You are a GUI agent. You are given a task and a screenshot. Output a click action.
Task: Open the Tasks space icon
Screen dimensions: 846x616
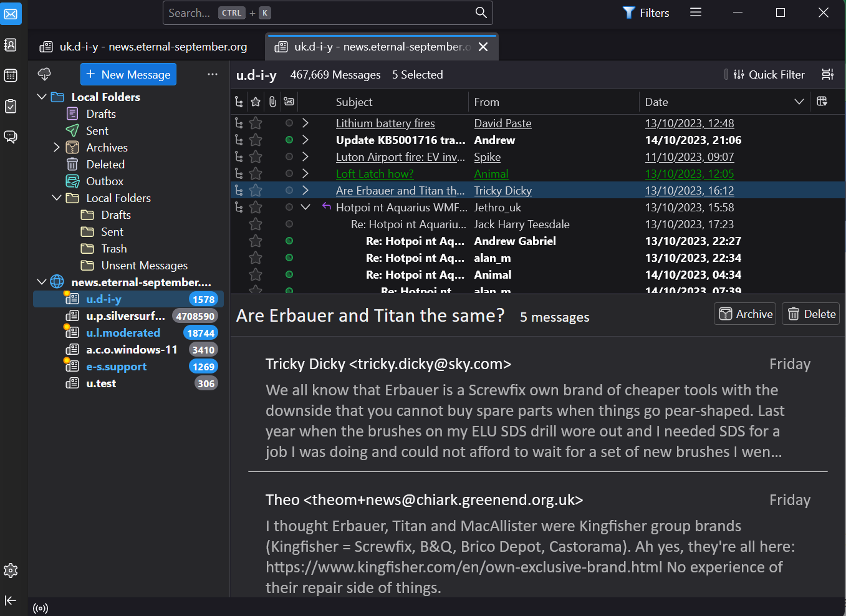[11, 106]
